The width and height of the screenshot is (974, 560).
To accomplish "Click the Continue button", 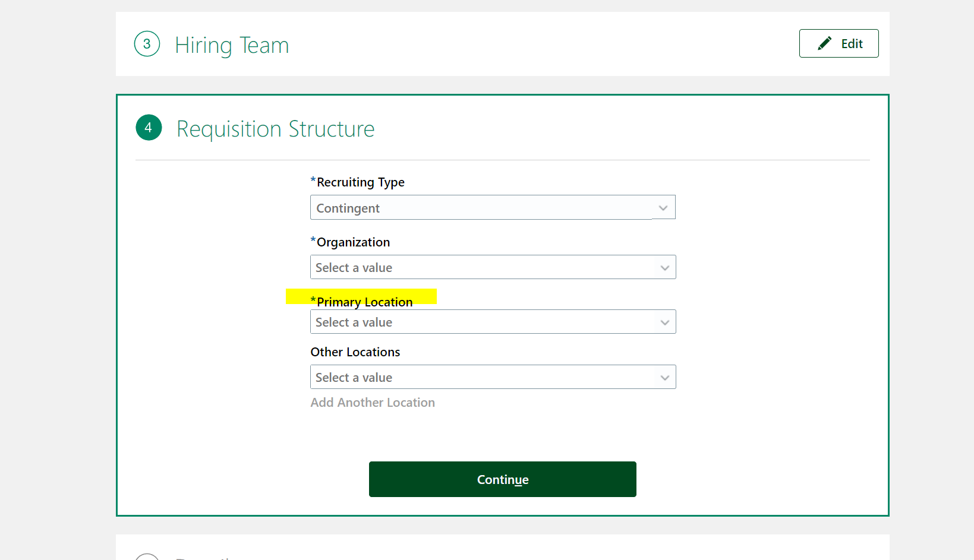I will click(502, 479).
